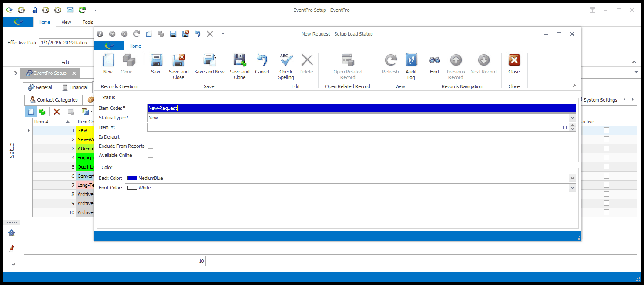644x285 pixels.
Task: Tick the Inactive checkbox for item 7
Action: (606, 185)
